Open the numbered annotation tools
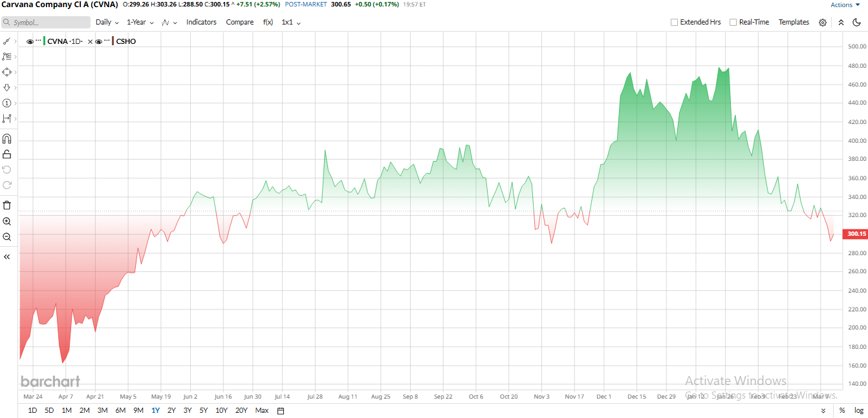868x418 pixels. [x=6, y=103]
